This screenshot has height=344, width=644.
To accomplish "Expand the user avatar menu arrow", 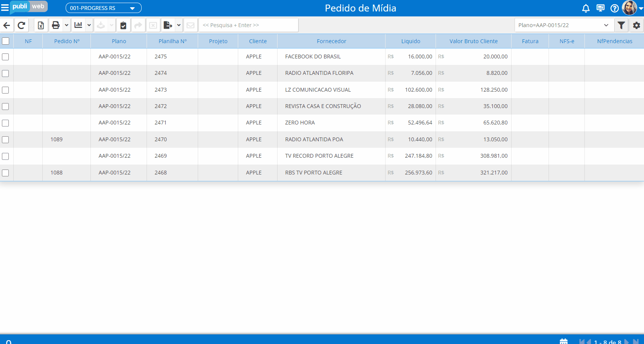I will 641,8.
